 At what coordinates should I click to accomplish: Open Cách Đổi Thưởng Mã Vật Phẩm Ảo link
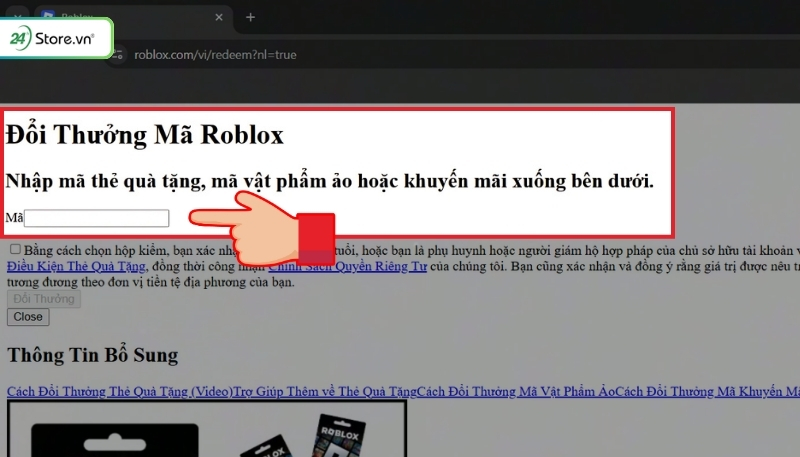[516, 391]
